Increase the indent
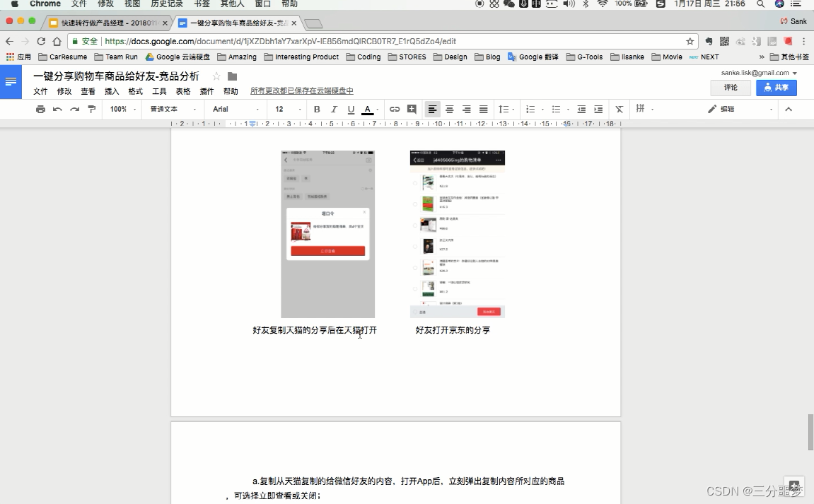This screenshot has height=504, width=814. (598, 109)
